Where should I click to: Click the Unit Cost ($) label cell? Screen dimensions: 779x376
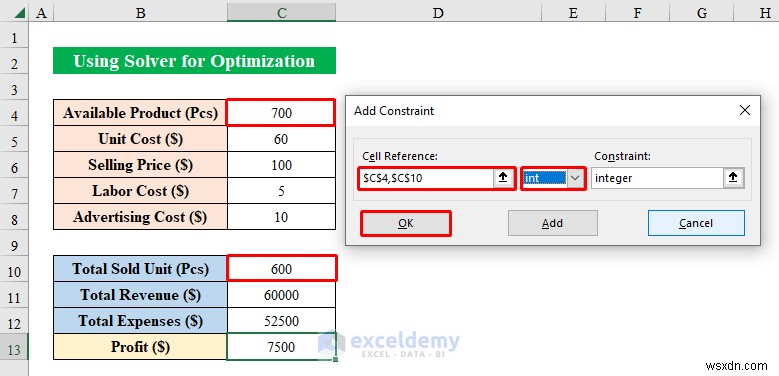[x=141, y=139]
